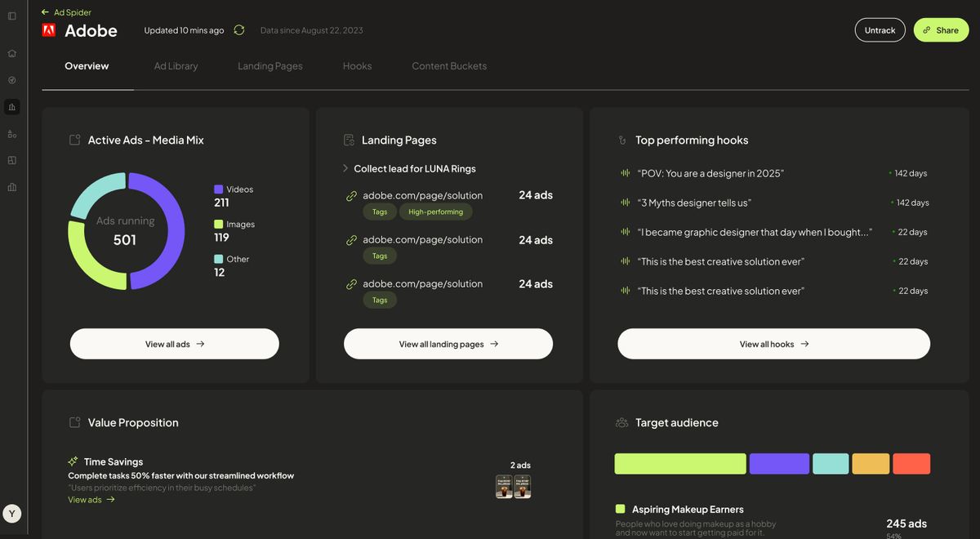This screenshot has height=539, width=980.
Task: Open hook "POV: You are a designer in 2025"
Action: (710, 173)
